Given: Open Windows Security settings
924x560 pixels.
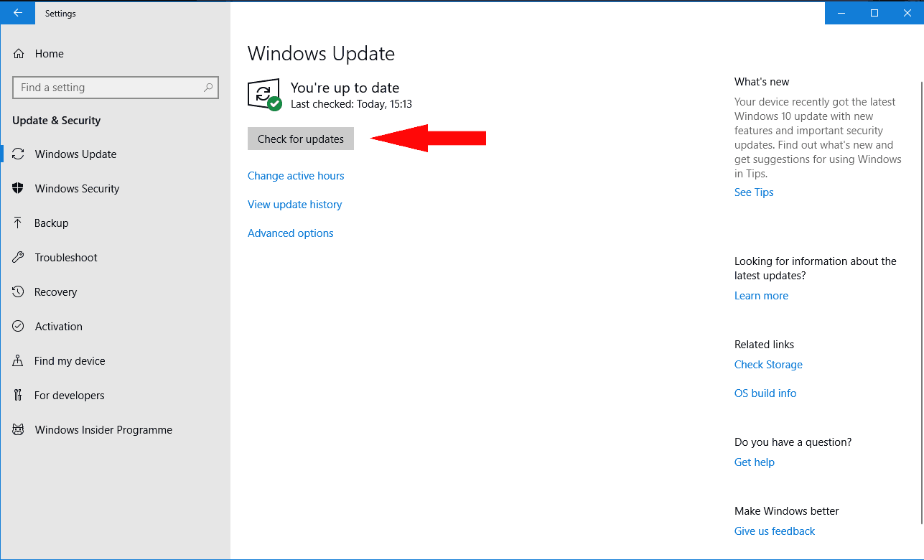Looking at the screenshot, I should 116,189.
